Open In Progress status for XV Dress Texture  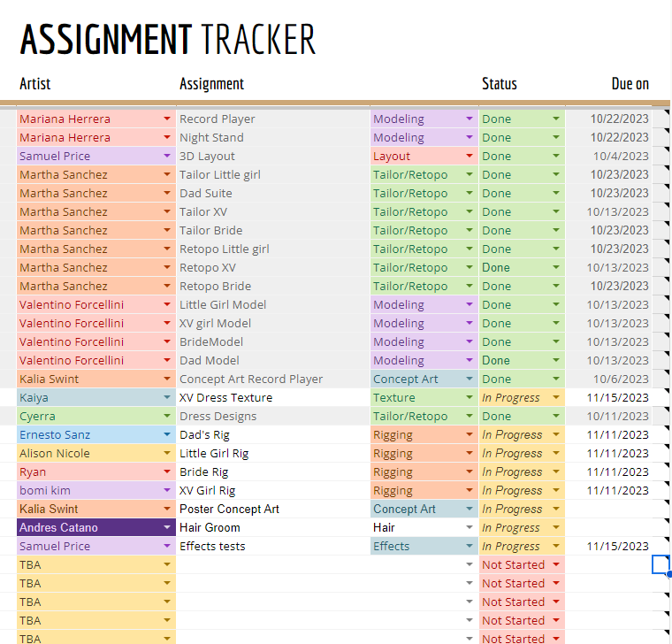556,397
